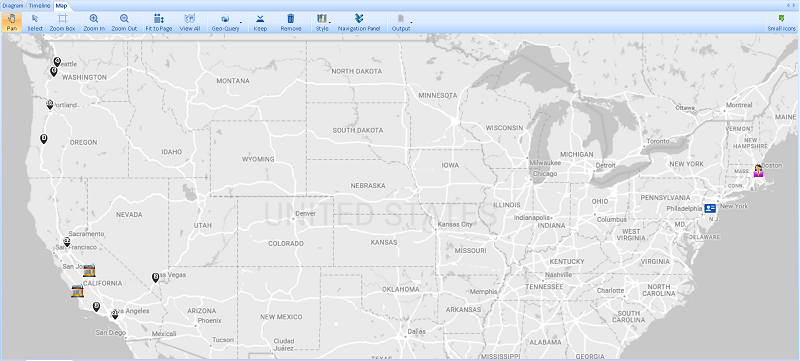Click the NEBRASKA state label
The image size is (800, 361).
(368, 186)
